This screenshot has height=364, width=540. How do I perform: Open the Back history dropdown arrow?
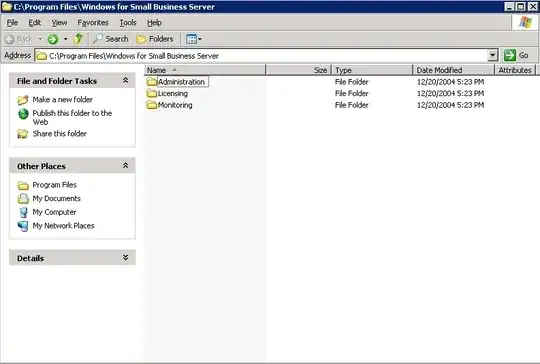click(40, 39)
